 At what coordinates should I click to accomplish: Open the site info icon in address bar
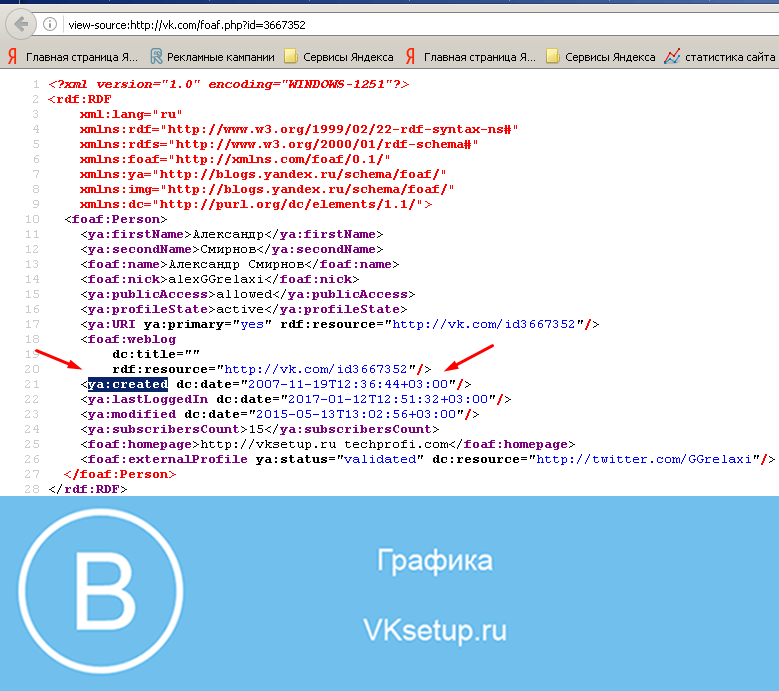(50, 24)
